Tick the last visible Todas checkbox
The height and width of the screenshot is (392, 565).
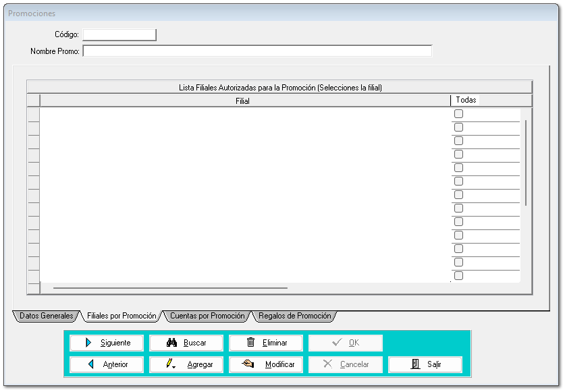tap(458, 275)
